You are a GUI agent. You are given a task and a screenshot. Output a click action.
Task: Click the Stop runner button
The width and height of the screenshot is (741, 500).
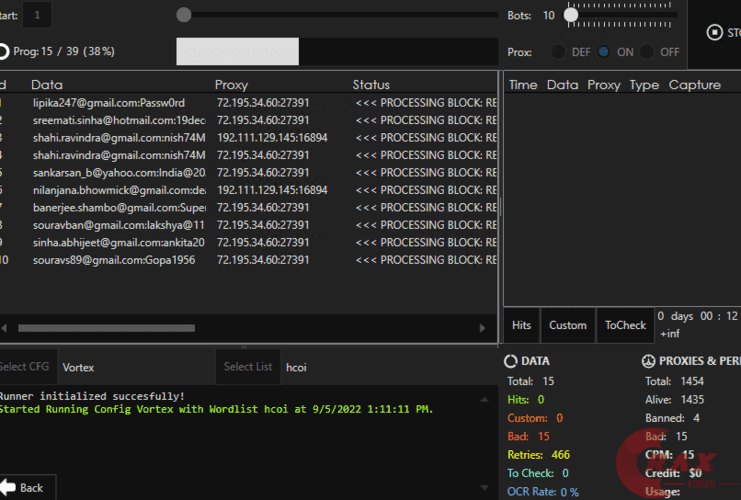pyautogui.click(x=722, y=32)
